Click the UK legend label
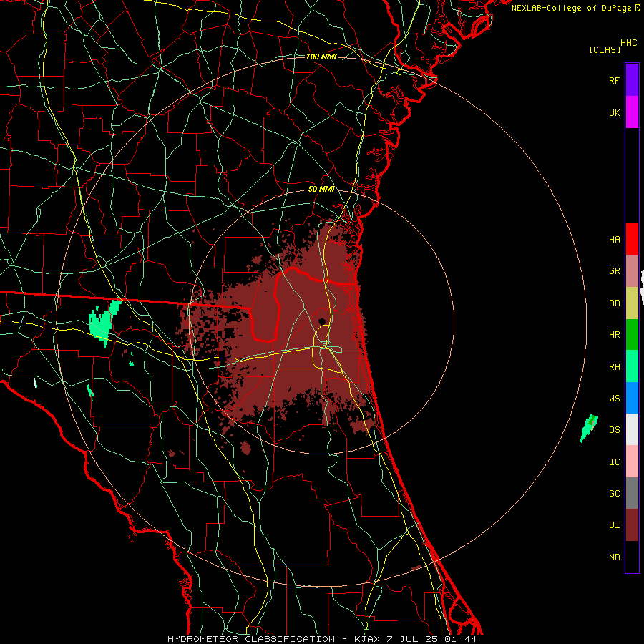644x644 pixels. point(615,112)
